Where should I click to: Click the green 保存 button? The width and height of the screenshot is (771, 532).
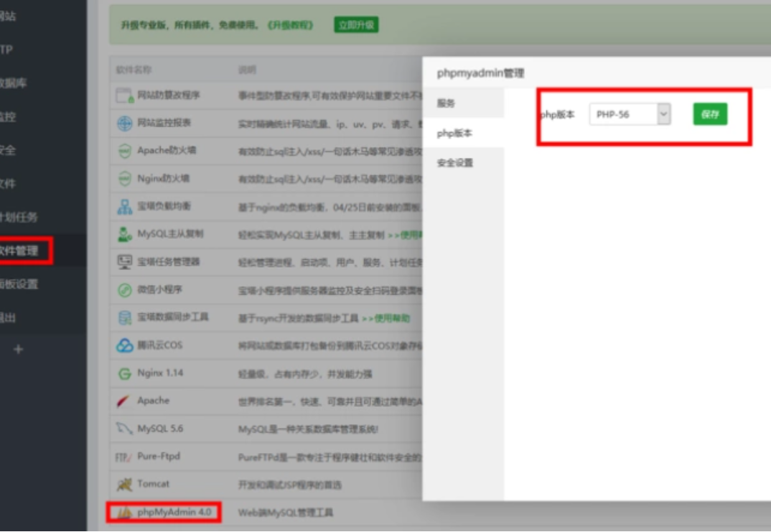pos(710,114)
